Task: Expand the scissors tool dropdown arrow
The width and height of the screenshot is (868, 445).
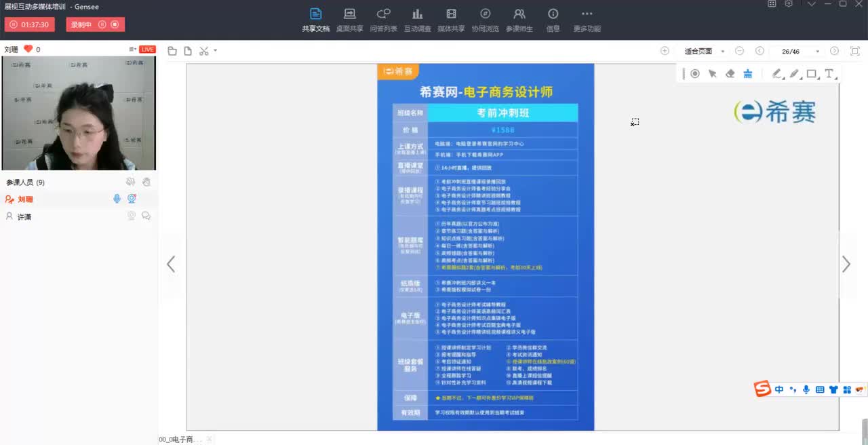Action: point(215,51)
